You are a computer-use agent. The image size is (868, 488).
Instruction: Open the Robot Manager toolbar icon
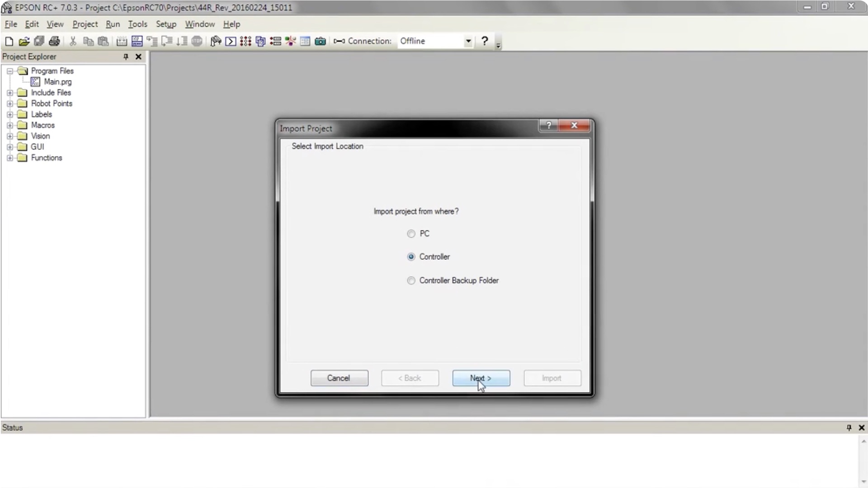click(216, 42)
